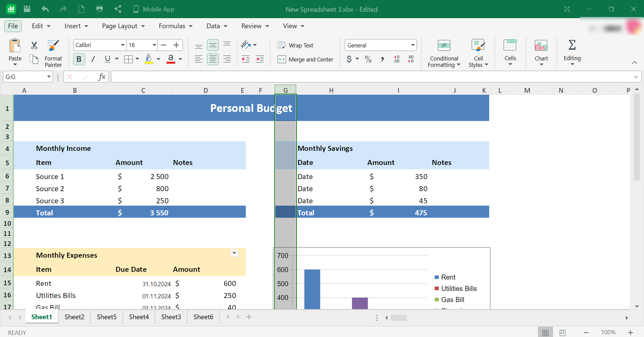Click the Cut scissors icon
This screenshot has width=644, height=337.
34,45
